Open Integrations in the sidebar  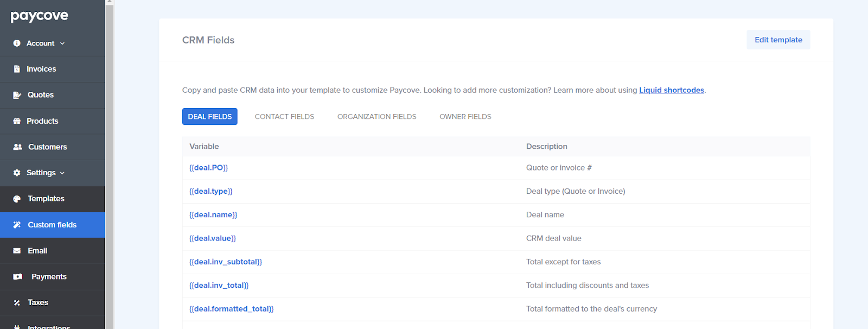coord(52,324)
